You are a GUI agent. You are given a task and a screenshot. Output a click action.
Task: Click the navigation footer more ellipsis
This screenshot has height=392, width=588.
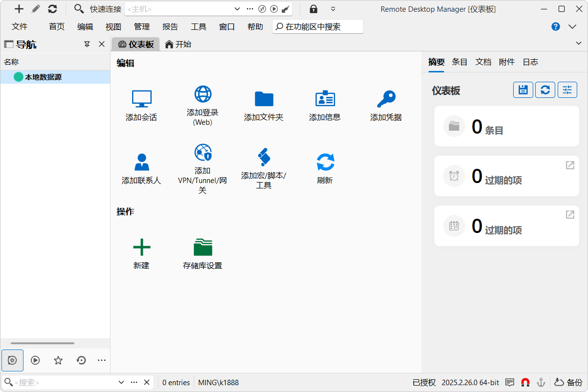102,360
